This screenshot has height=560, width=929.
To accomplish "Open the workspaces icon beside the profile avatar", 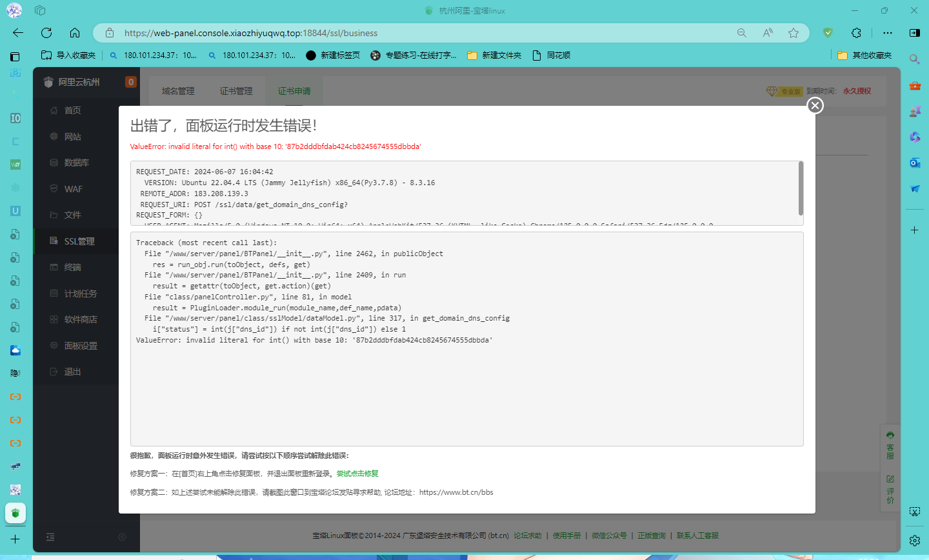I will 40,10.
